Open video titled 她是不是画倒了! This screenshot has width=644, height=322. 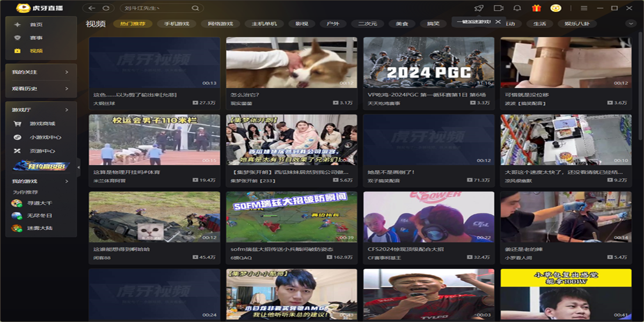click(391, 172)
